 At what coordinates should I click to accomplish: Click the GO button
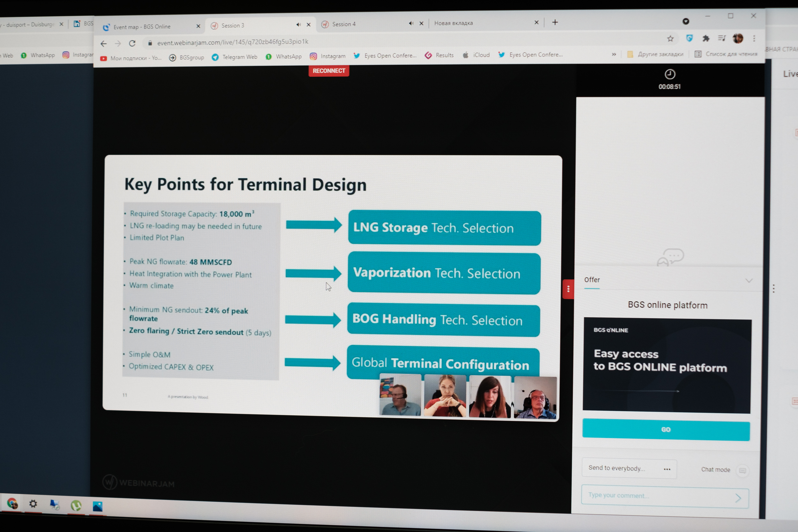(x=666, y=430)
